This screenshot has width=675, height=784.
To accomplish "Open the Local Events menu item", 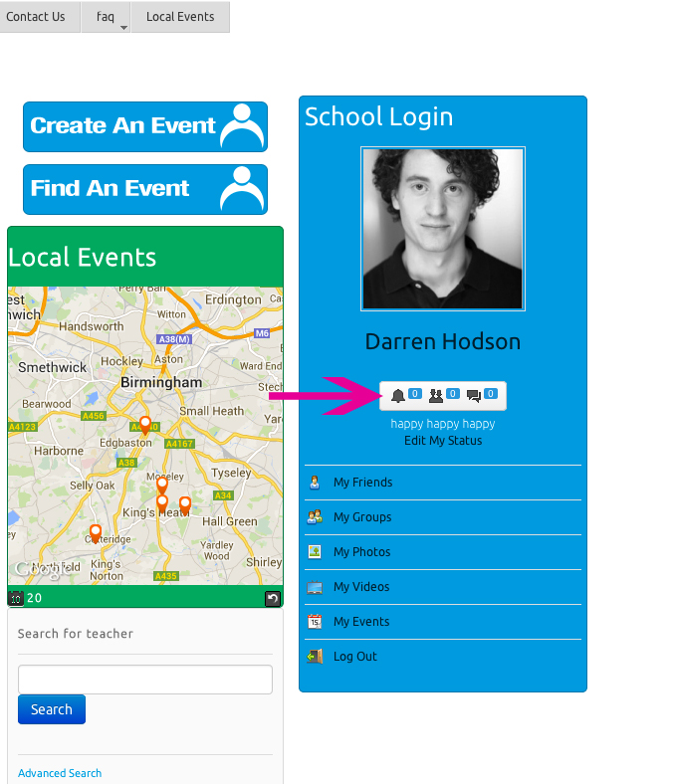I will click(180, 17).
